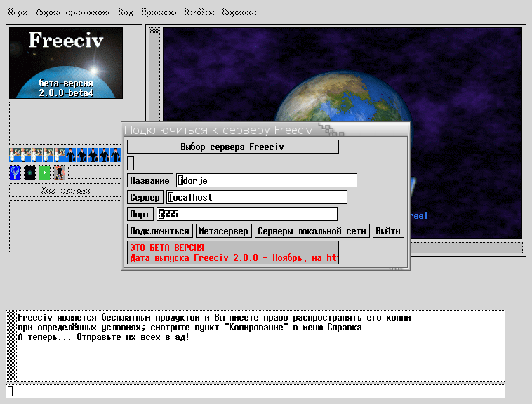Screen dimensions: 532x404
Task: Open the Метасервер server list
Action: [x=224, y=231]
